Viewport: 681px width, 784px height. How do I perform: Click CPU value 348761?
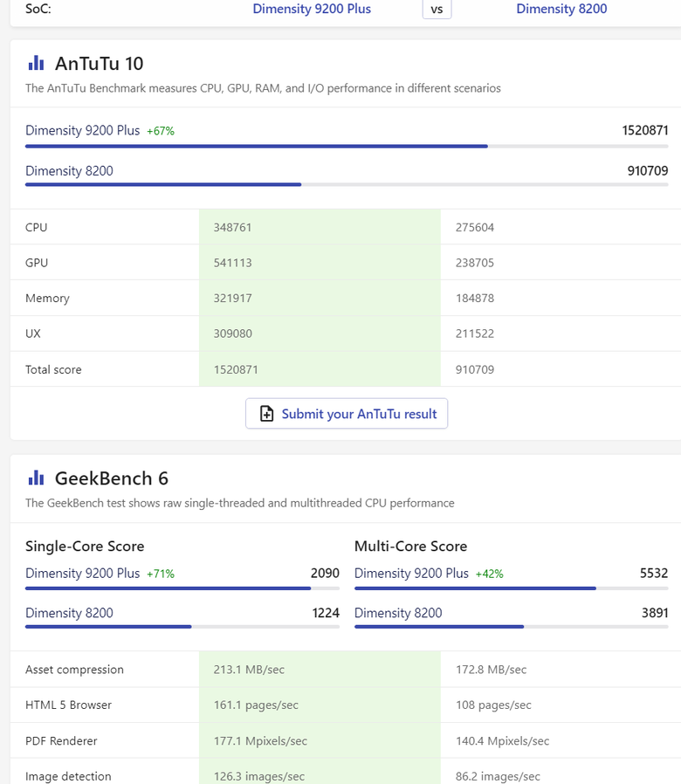232,228
